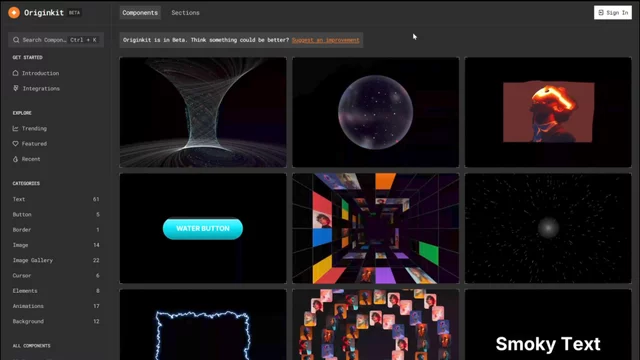Select the Border category

click(x=56, y=230)
